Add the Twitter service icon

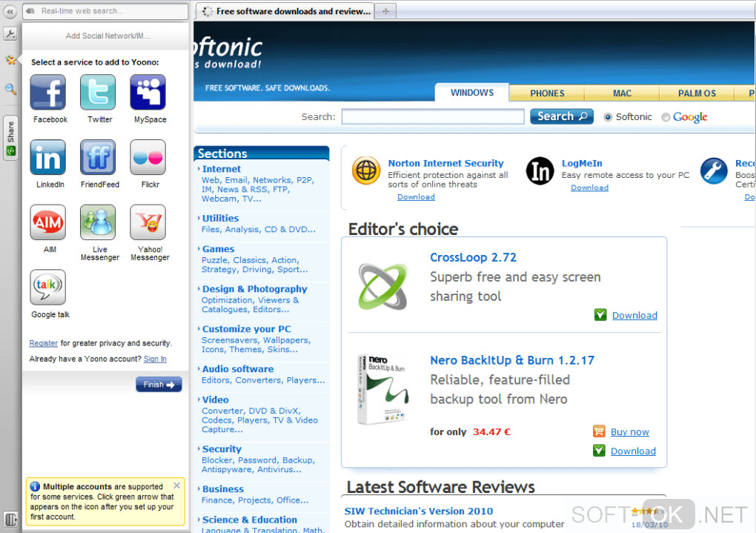98,92
